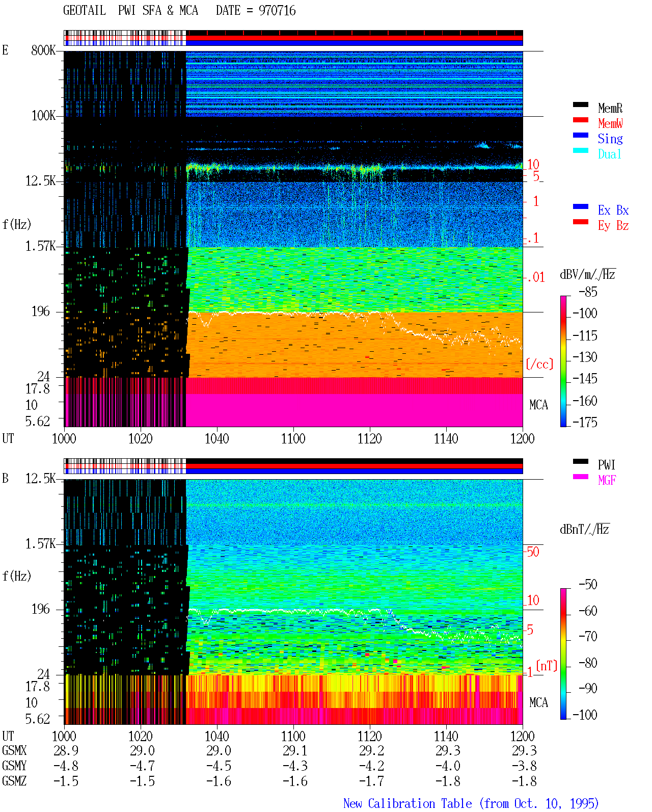Select the red [nT] field unit label
The height and width of the screenshot is (812, 652).
(547, 666)
